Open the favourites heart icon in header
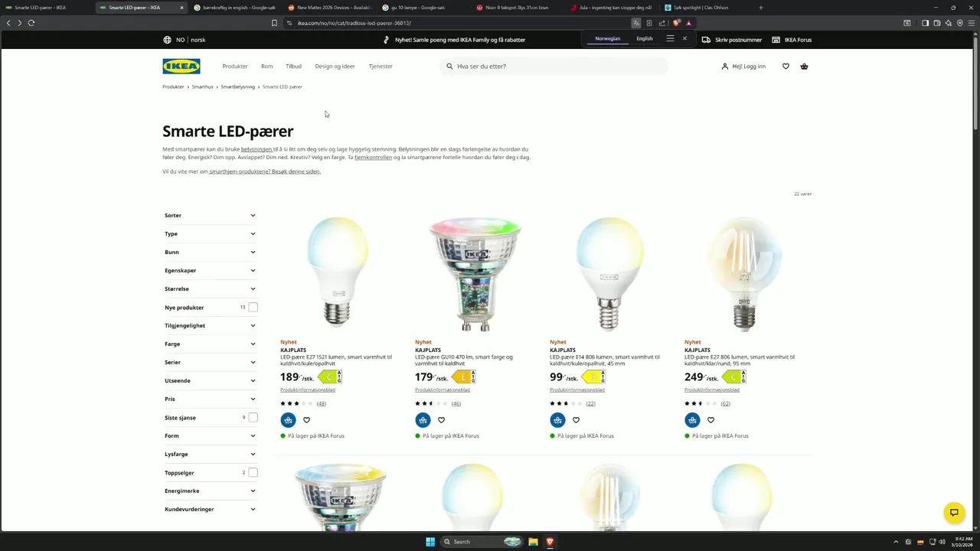The image size is (980, 551). click(786, 67)
